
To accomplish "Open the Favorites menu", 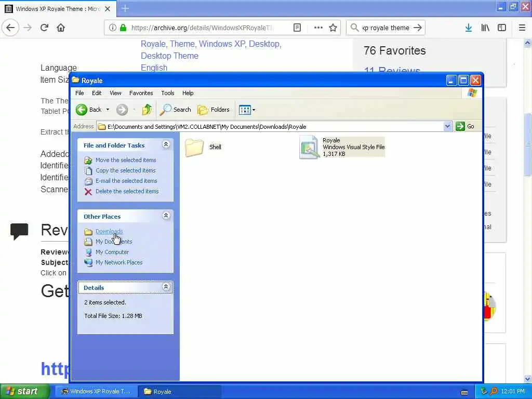I will 141,93.
